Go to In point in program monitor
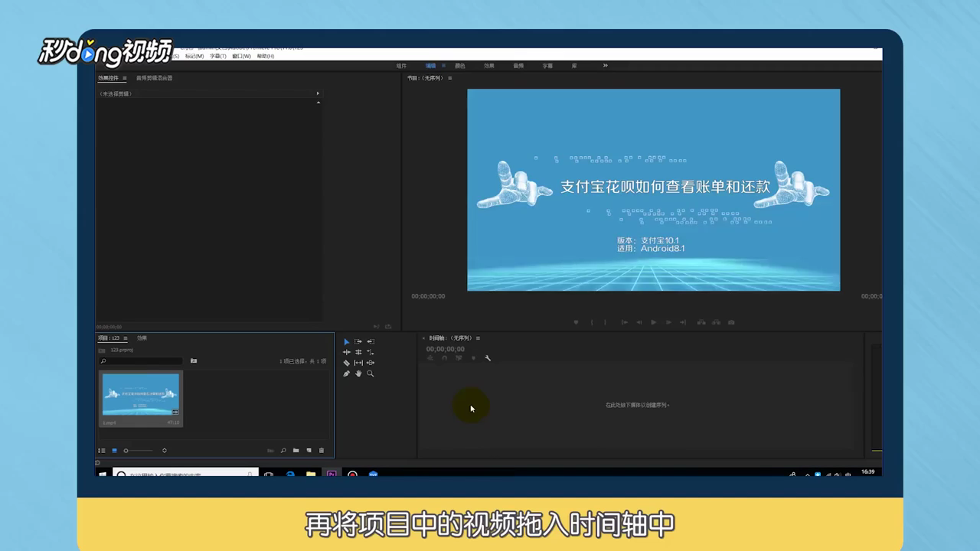This screenshot has width=980, height=551. tap(624, 322)
